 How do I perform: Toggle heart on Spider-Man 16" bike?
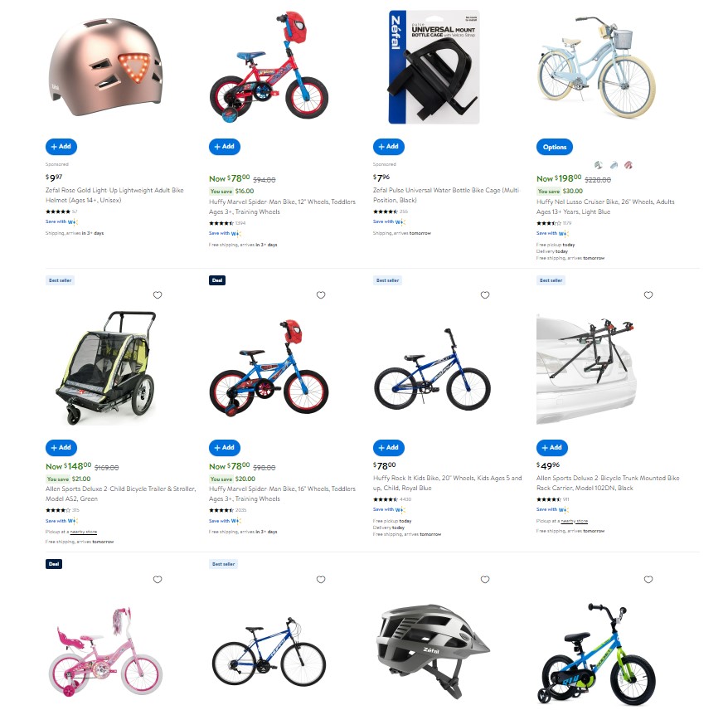[321, 295]
